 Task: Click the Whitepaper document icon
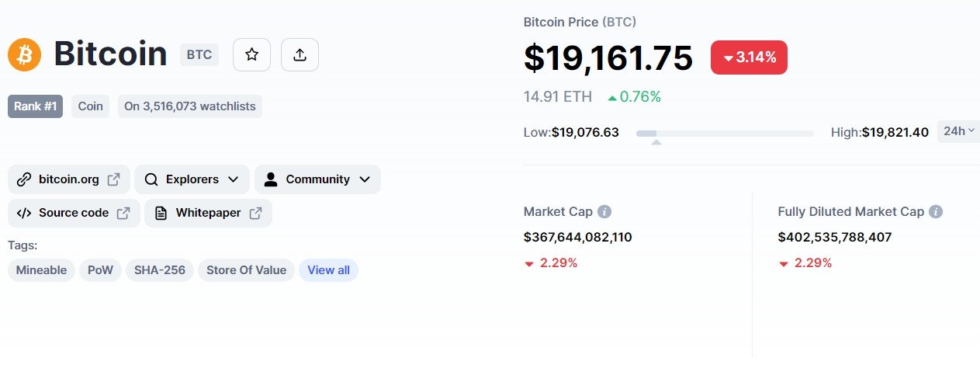(161, 213)
